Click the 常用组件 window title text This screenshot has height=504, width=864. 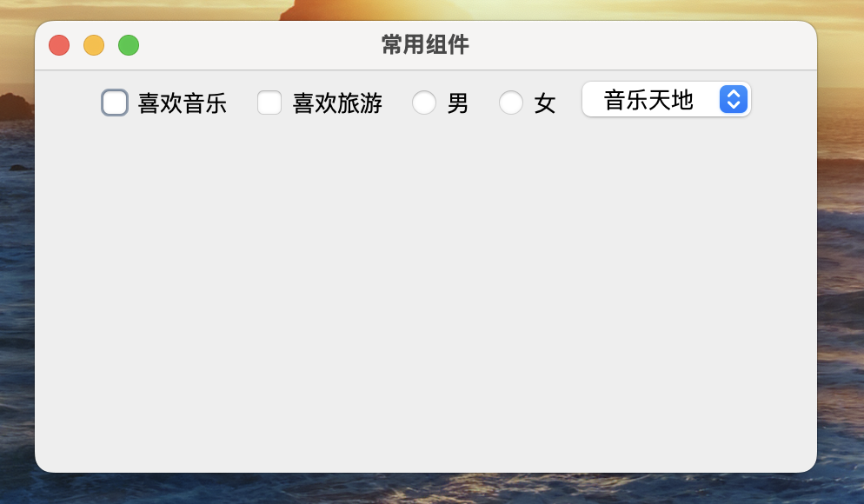[425, 44]
